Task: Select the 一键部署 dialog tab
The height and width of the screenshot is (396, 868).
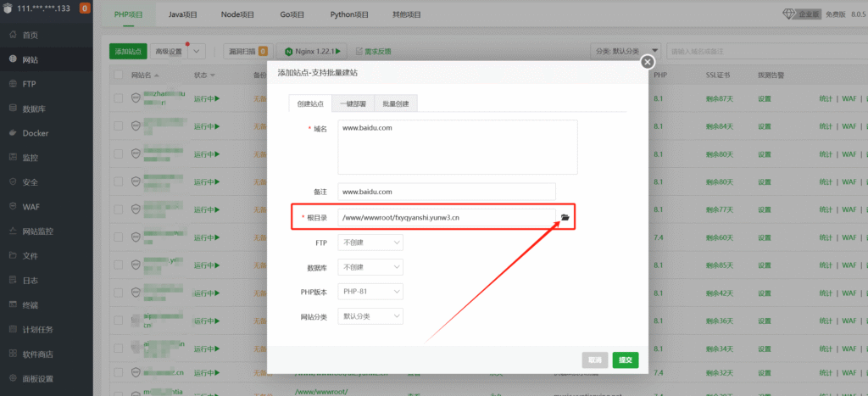Action: click(353, 103)
